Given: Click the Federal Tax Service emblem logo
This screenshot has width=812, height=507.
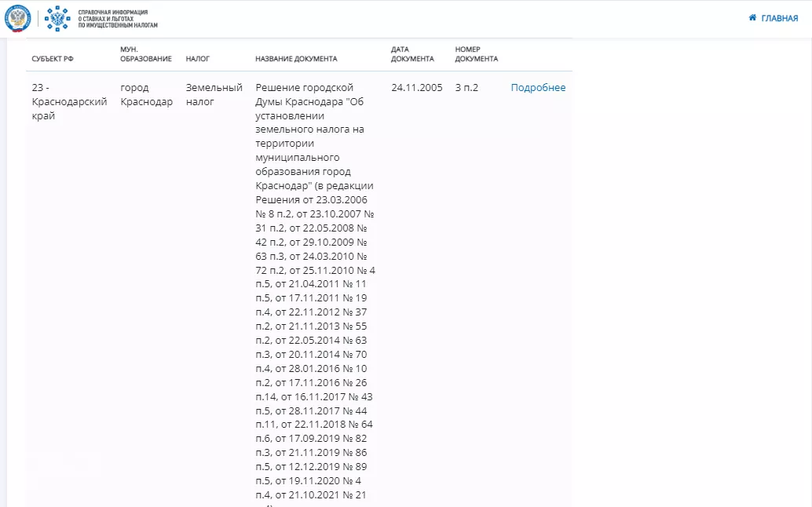Looking at the screenshot, I should (17, 18).
